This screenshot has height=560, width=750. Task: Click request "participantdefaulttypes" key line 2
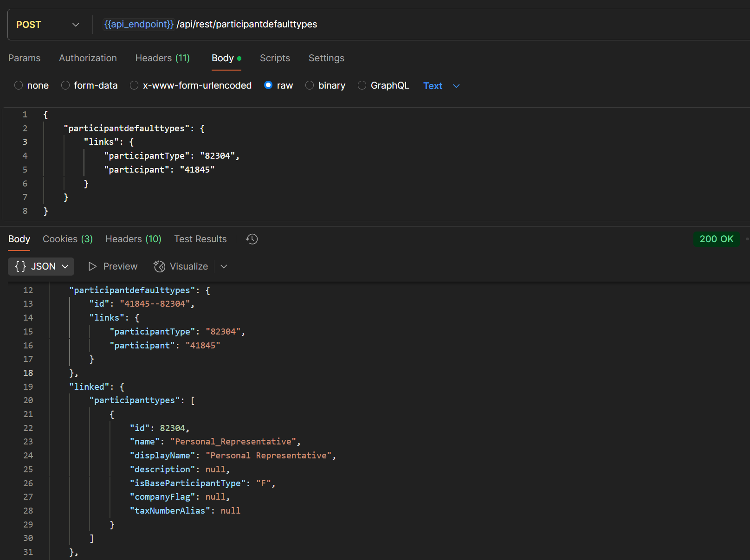pyautogui.click(x=127, y=129)
